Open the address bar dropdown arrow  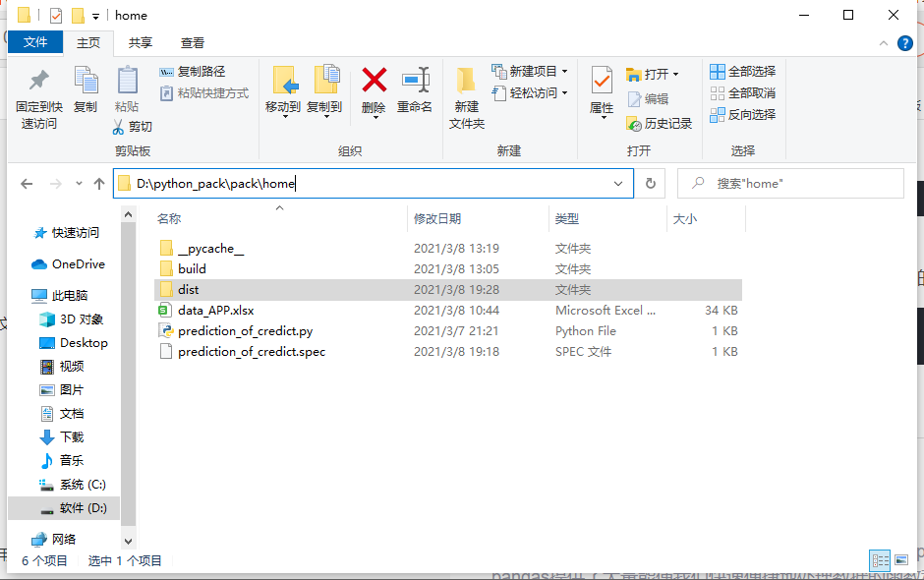[x=618, y=183]
